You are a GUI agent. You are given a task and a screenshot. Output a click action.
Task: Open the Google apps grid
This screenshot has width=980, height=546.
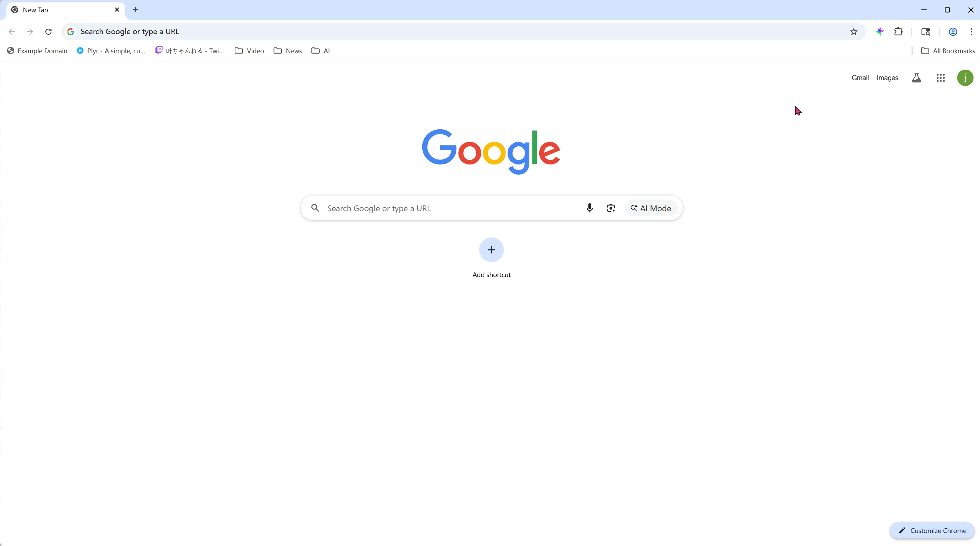[x=941, y=78]
